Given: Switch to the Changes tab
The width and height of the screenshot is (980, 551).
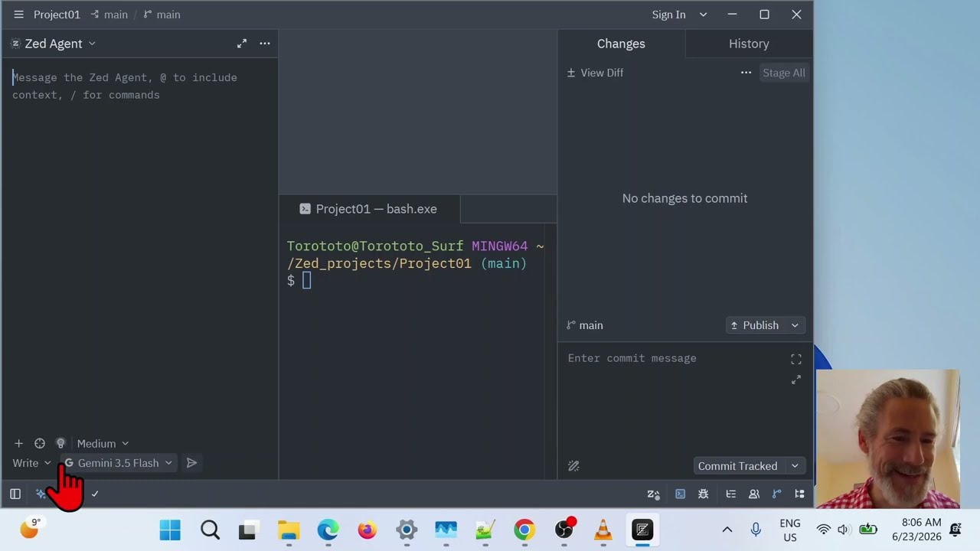Looking at the screenshot, I should click(621, 44).
